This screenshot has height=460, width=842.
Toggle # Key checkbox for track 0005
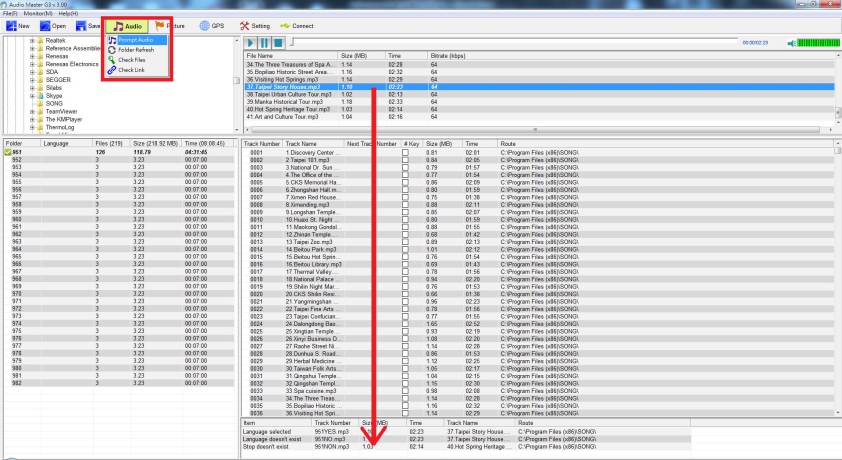[405, 182]
